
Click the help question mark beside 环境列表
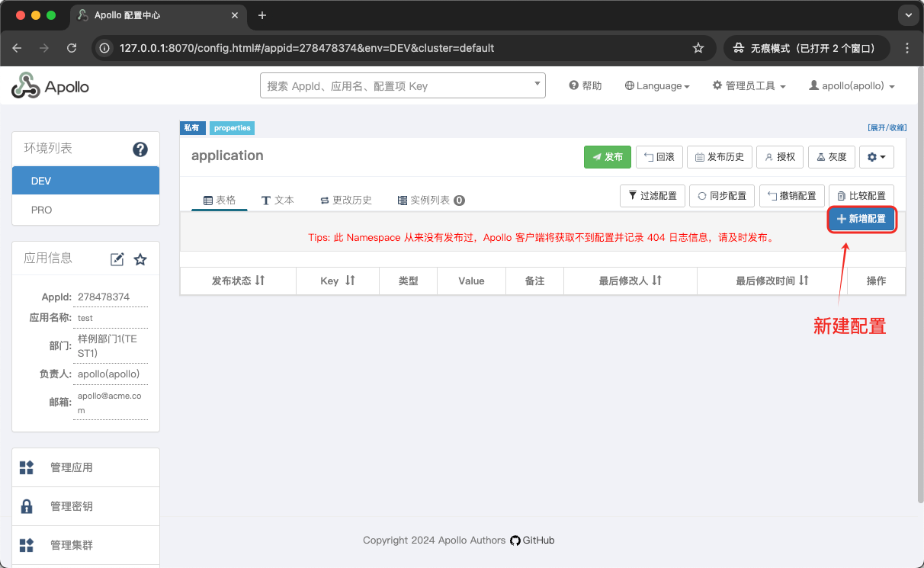coord(140,149)
